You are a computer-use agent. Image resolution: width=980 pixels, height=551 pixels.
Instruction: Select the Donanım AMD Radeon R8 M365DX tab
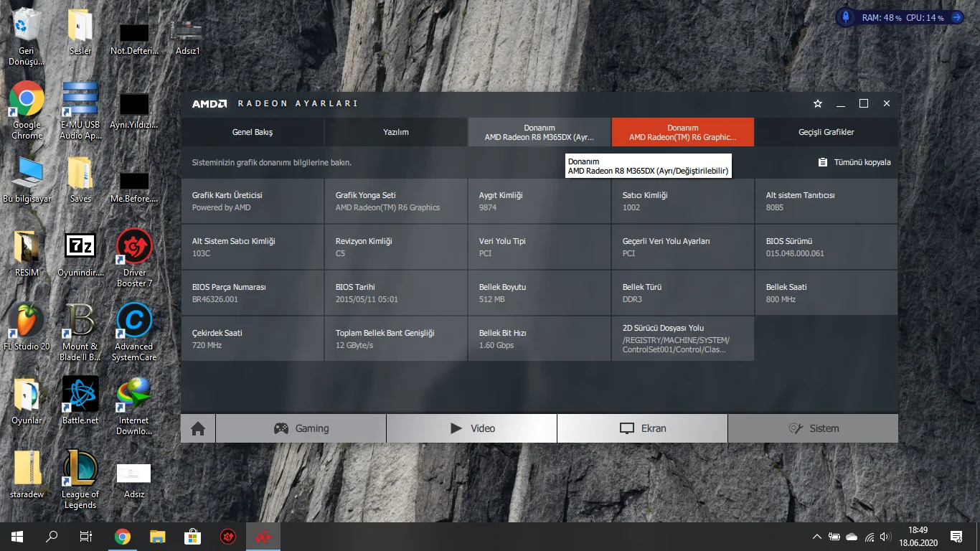540,132
